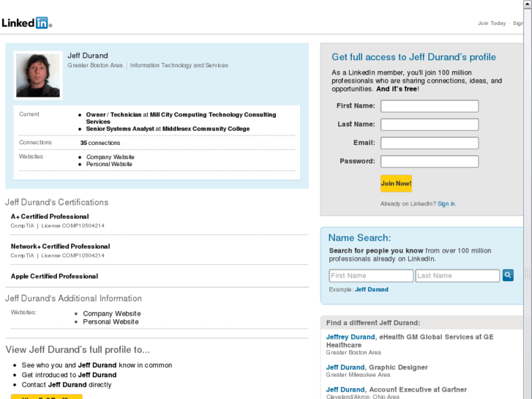Click the Mill City Computing position text

click(181, 118)
